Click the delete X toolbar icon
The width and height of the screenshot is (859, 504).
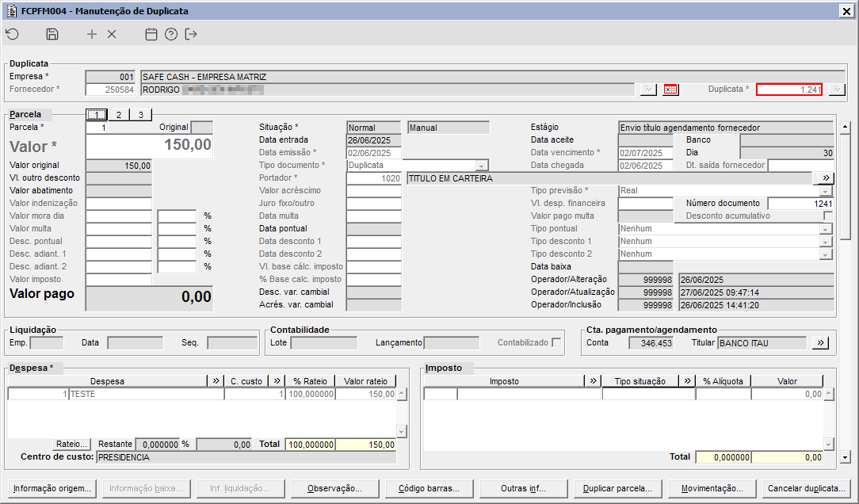point(112,34)
